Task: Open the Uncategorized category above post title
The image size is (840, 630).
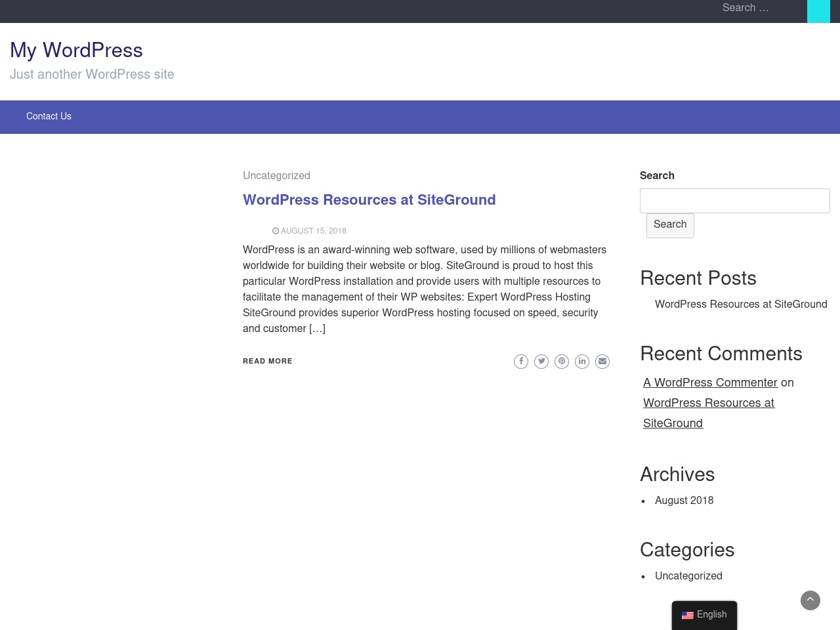Action: [276, 176]
